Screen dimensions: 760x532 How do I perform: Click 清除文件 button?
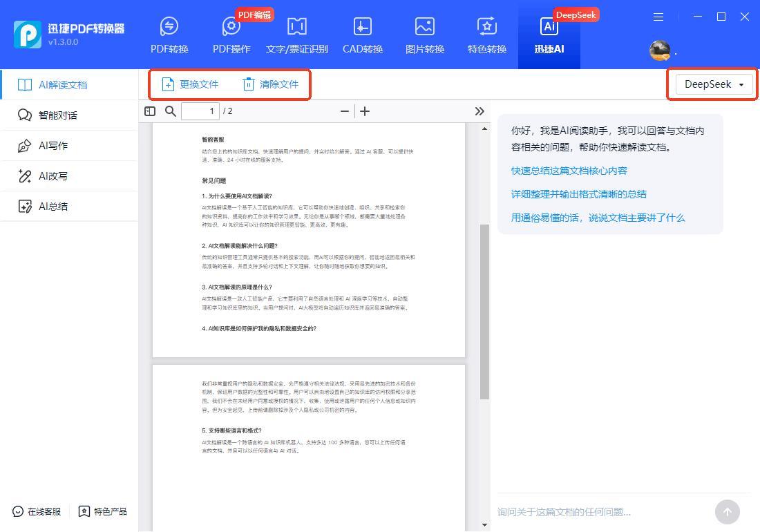[x=270, y=84]
